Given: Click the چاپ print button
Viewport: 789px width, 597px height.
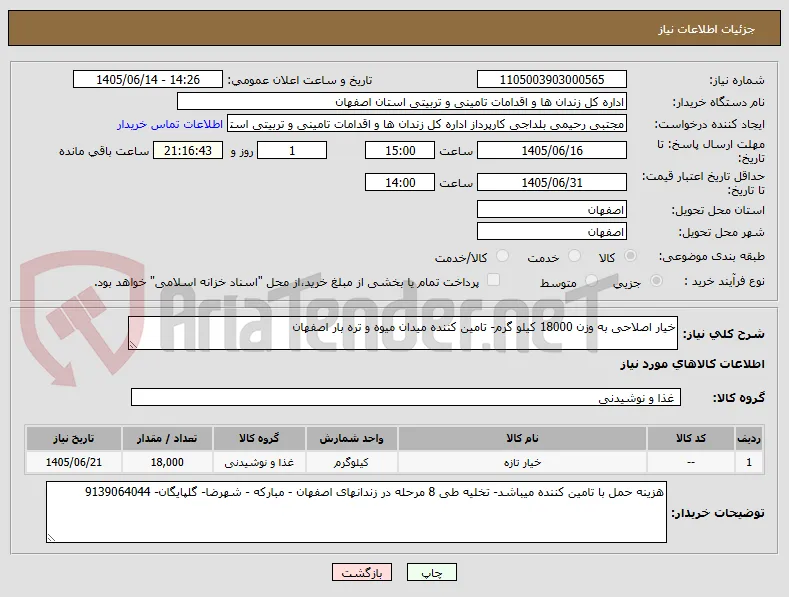Looking at the screenshot, I should [x=432, y=572].
